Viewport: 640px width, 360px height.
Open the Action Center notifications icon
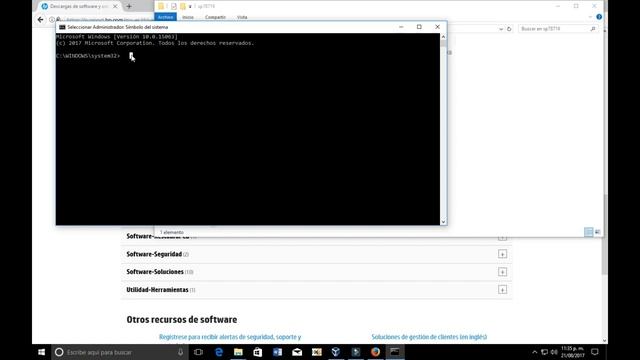pyautogui.click(x=595, y=352)
